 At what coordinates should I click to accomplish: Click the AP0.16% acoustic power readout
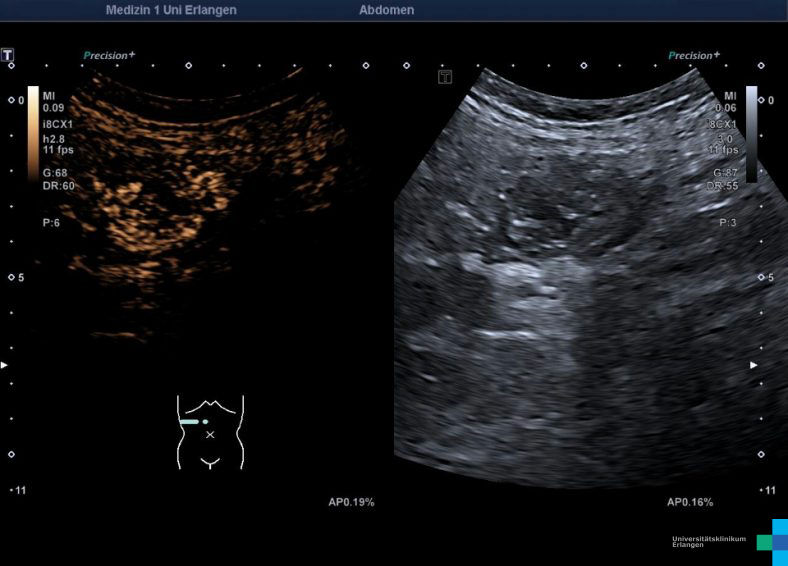(690, 502)
